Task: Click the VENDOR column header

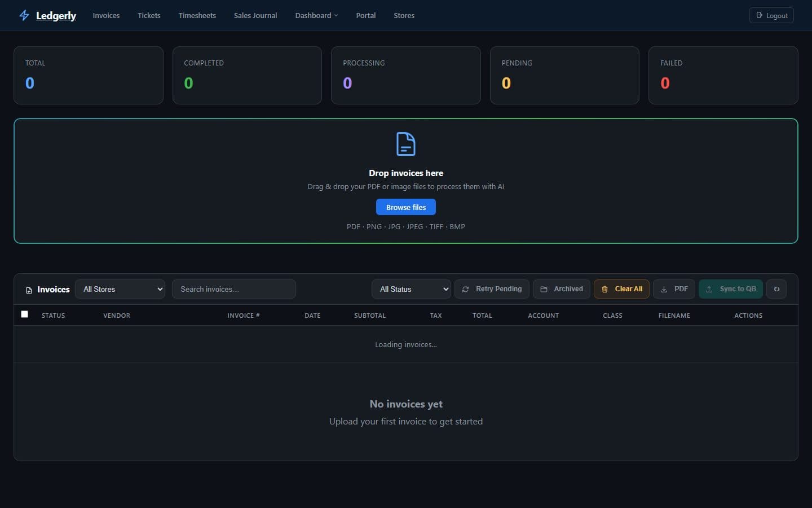Action: tap(117, 316)
